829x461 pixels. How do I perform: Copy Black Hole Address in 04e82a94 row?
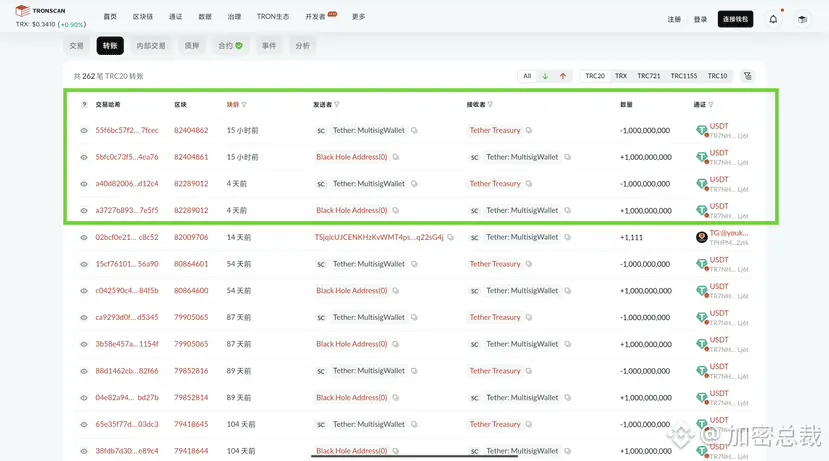[395, 398]
